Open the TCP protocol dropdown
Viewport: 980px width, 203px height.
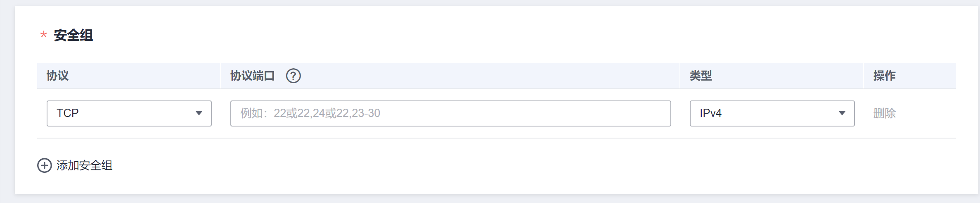click(129, 113)
